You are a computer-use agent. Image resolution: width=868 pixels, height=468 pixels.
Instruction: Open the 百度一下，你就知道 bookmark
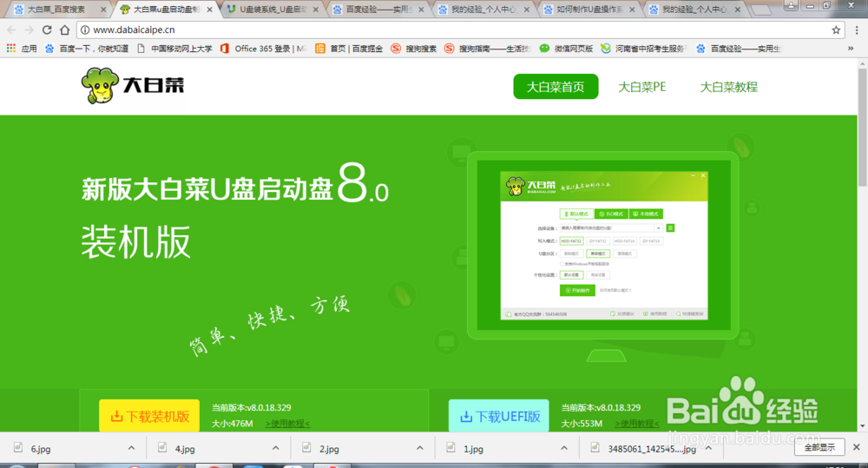[86, 49]
